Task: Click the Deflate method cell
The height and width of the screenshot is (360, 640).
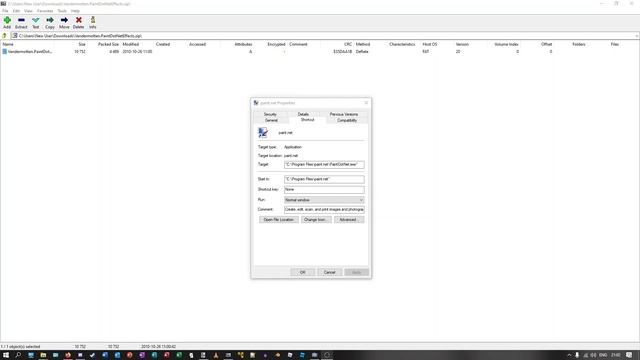Action: pyautogui.click(x=362, y=52)
